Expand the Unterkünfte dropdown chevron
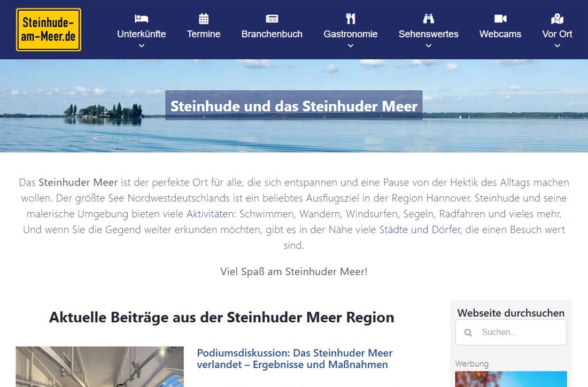The height and width of the screenshot is (387, 588). (x=141, y=46)
